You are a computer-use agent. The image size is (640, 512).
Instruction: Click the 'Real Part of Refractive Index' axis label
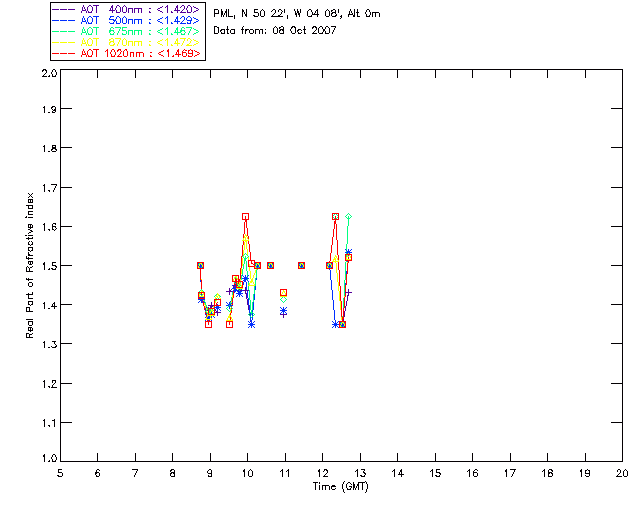pos(30,265)
